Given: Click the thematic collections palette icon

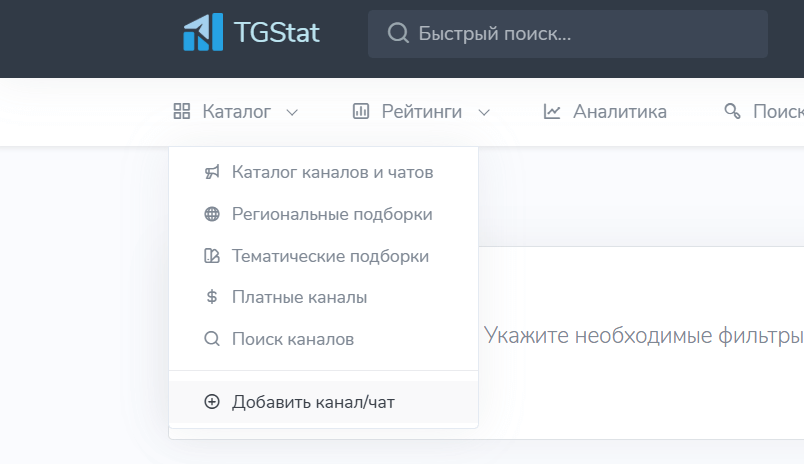Looking at the screenshot, I should [212, 255].
